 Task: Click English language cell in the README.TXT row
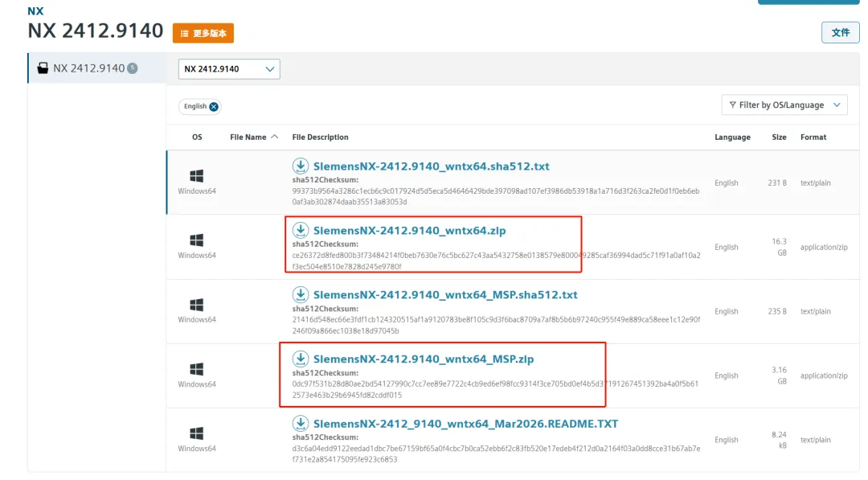727,440
